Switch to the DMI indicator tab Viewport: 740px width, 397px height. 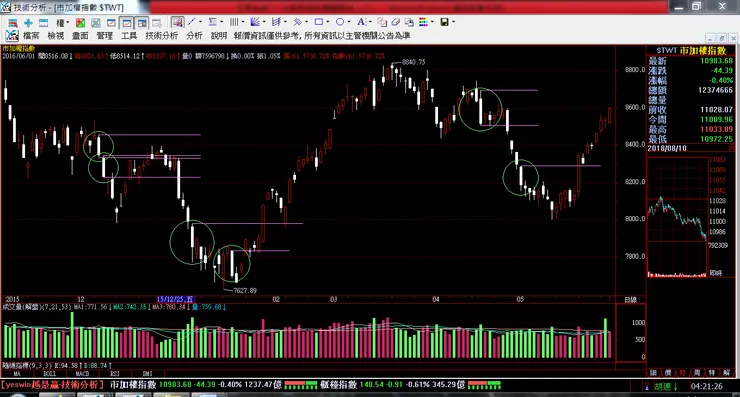(x=147, y=373)
